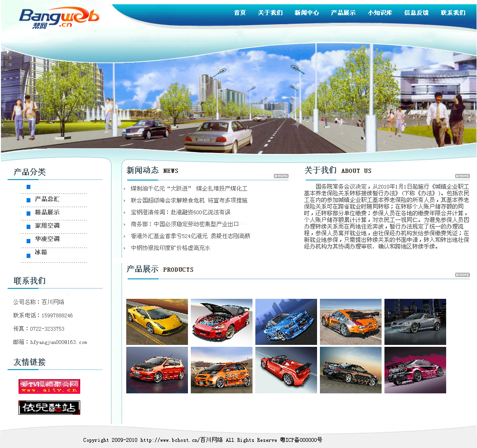Image resolution: width=477 pixels, height=448 pixels.
Task: Click the 依兒酷站 friend link banner
Action: click(x=49, y=408)
